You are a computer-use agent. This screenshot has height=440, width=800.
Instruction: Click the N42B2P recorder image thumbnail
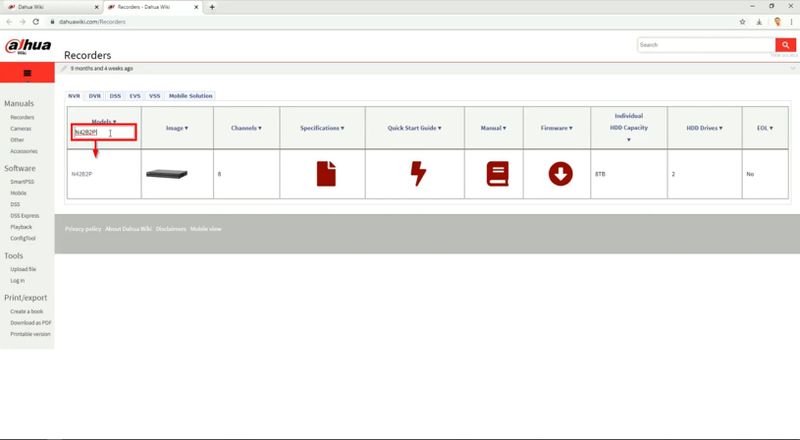click(x=167, y=174)
